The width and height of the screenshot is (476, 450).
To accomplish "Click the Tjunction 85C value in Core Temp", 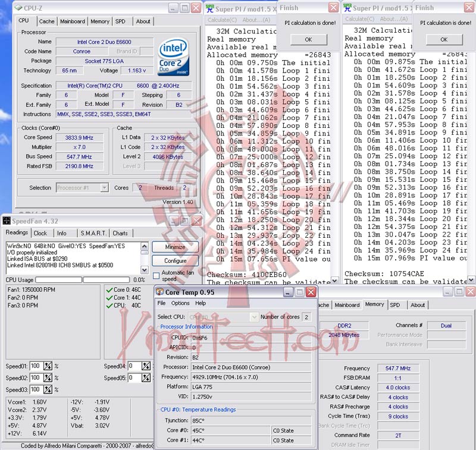I will pyautogui.click(x=250, y=421).
